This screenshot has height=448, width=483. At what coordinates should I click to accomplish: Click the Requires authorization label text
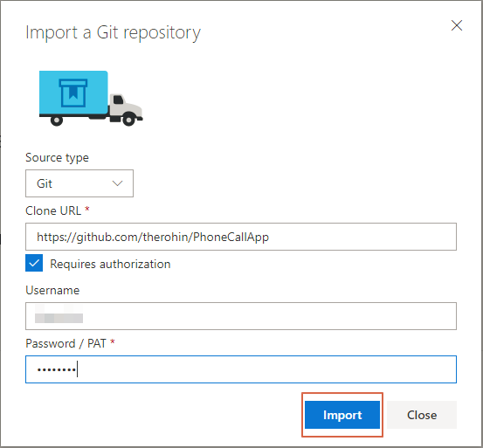pos(110,265)
